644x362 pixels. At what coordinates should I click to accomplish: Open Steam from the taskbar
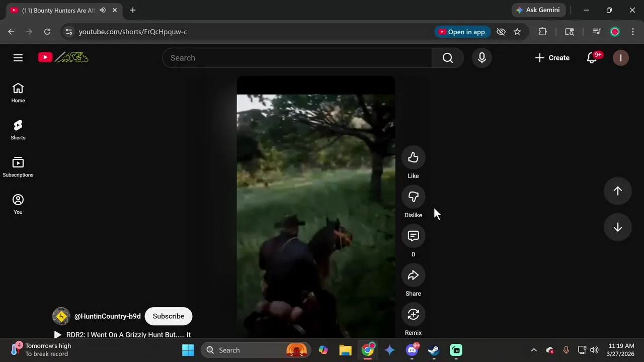pos(434,350)
